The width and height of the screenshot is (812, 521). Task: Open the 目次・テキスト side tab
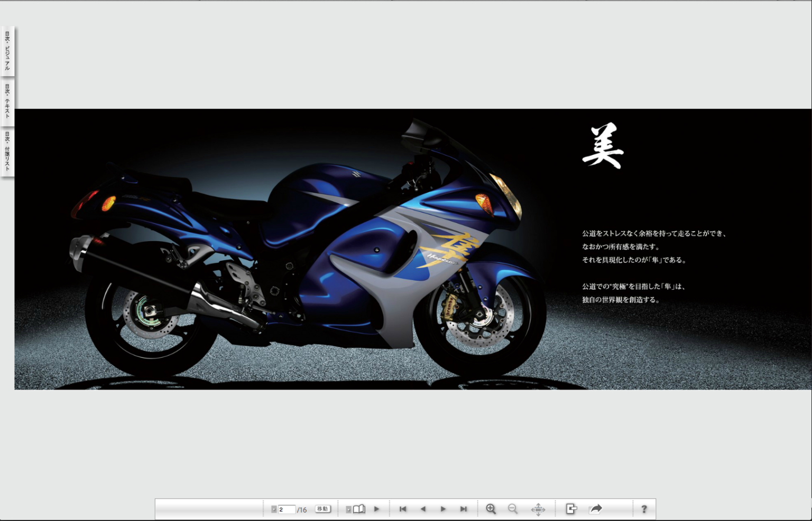pyautogui.click(x=7, y=101)
